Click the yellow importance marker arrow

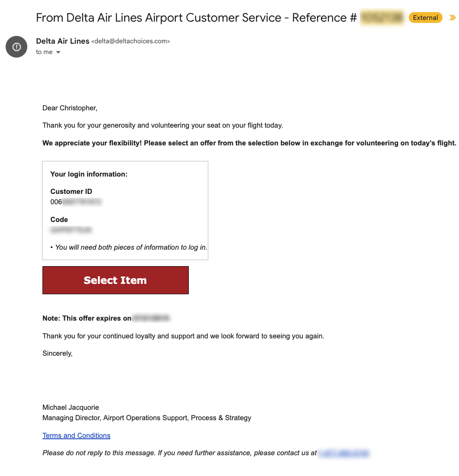pos(453,18)
